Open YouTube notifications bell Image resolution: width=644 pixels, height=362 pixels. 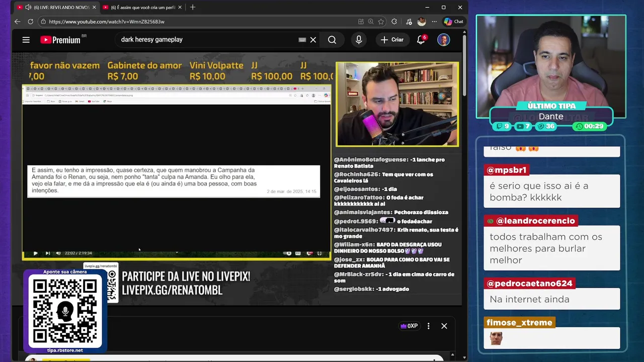pyautogui.click(x=421, y=40)
